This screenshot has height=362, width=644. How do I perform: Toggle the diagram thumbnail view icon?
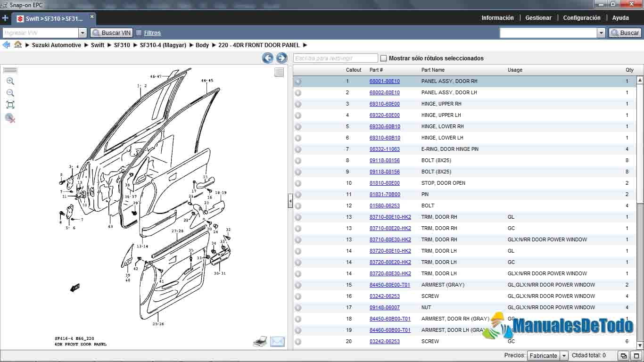point(279,72)
